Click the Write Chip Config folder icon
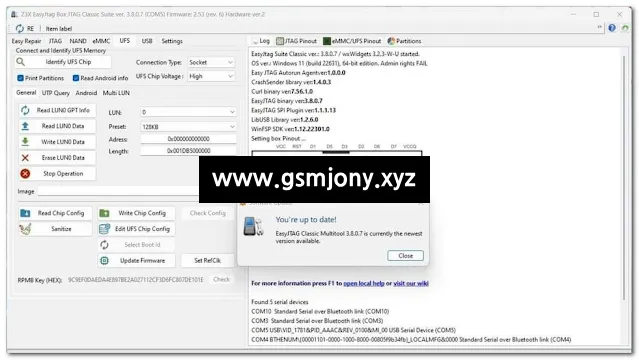This screenshot has width=639, height=360. [x=105, y=213]
